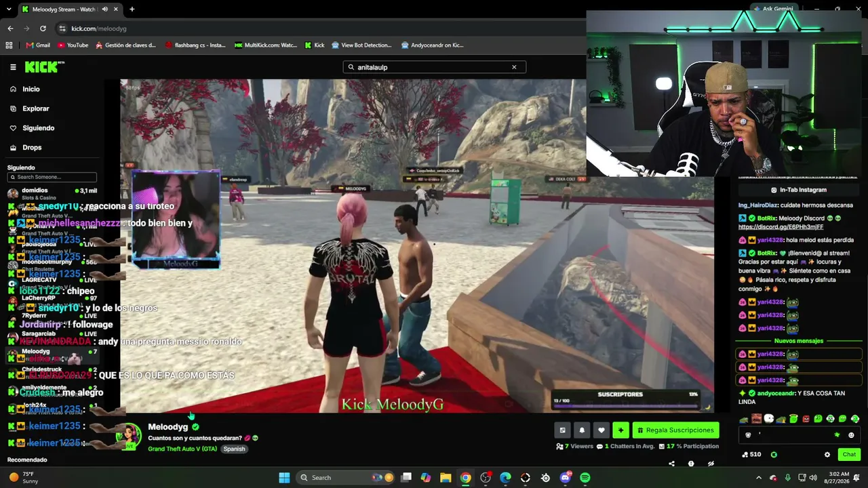This screenshot has width=868, height=488.
Task: Mute the tab via its speaker icon
Action: (104, 9)
